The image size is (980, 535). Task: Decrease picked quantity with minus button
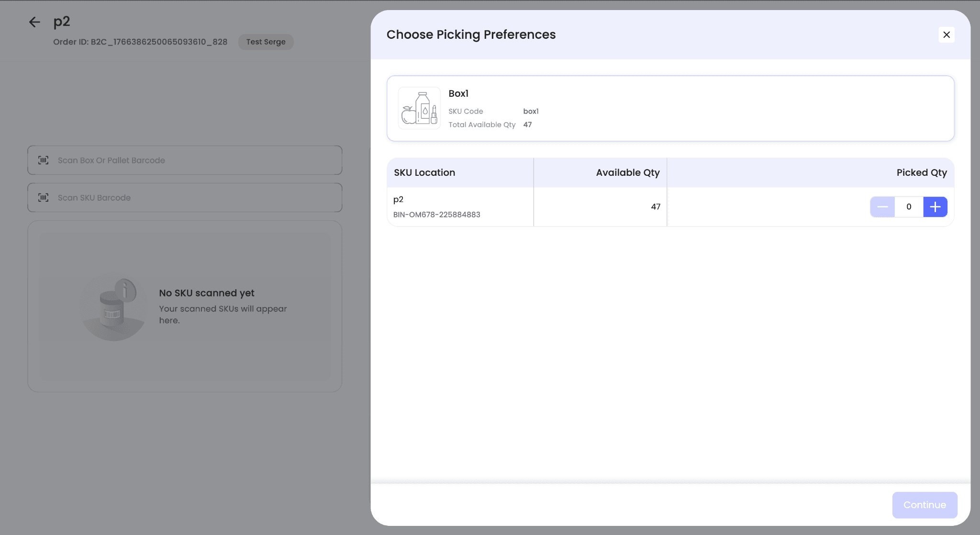pyautogui.click(x=882, y=207)
